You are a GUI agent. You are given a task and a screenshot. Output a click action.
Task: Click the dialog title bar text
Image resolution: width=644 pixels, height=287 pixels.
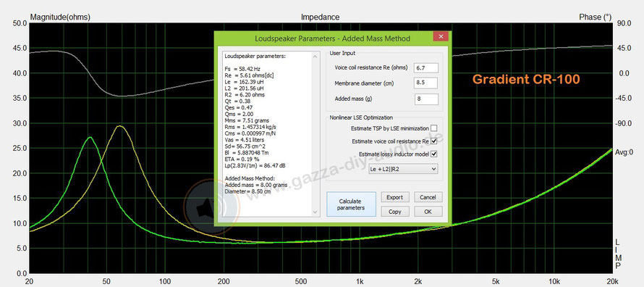332,38
